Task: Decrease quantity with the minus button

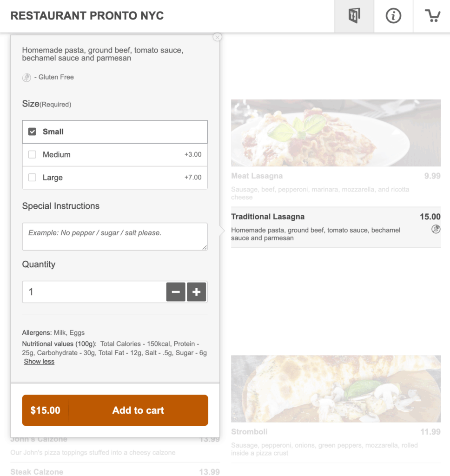Action: pos(176,292)
